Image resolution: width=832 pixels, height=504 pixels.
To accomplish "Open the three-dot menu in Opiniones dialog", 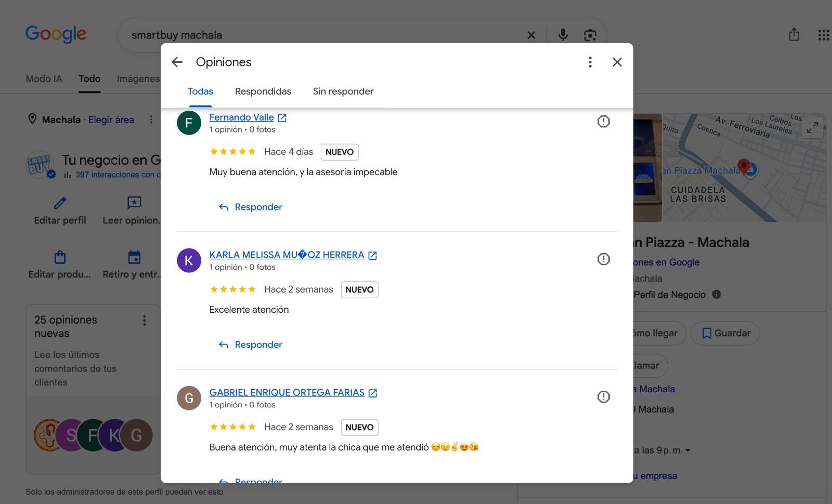I will click(x=590, y=62).
